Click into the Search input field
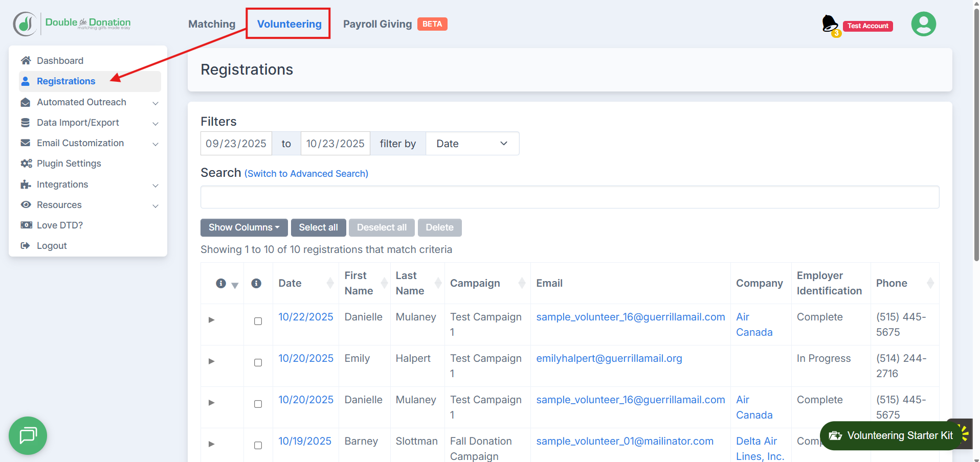Screen dimensions: 980x462 tap(569, 197)
